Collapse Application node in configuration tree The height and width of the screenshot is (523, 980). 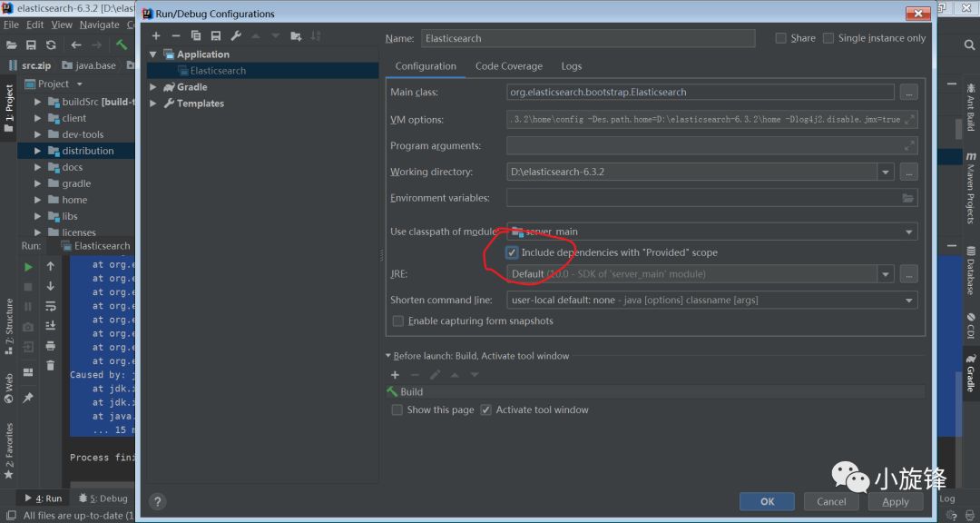[153, 54]
